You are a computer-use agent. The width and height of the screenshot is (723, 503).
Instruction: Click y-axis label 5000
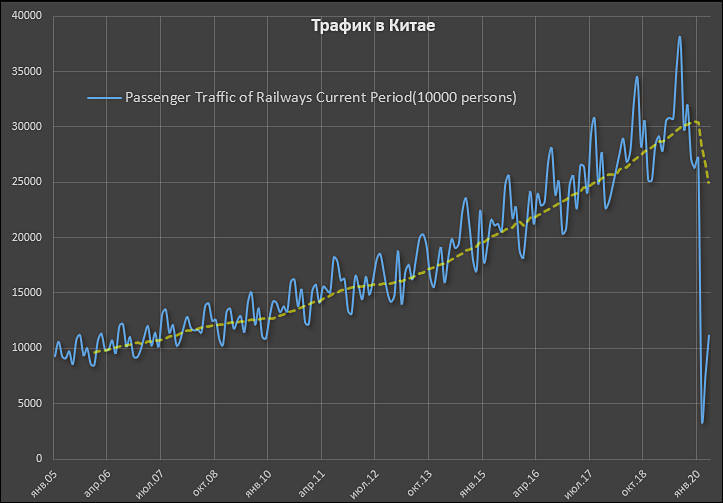coord(29,403)
